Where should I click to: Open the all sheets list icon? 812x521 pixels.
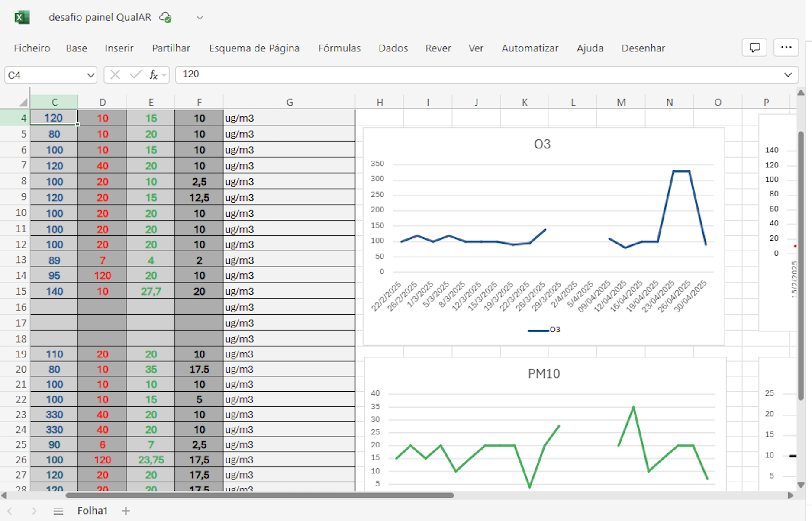(58, 511)
